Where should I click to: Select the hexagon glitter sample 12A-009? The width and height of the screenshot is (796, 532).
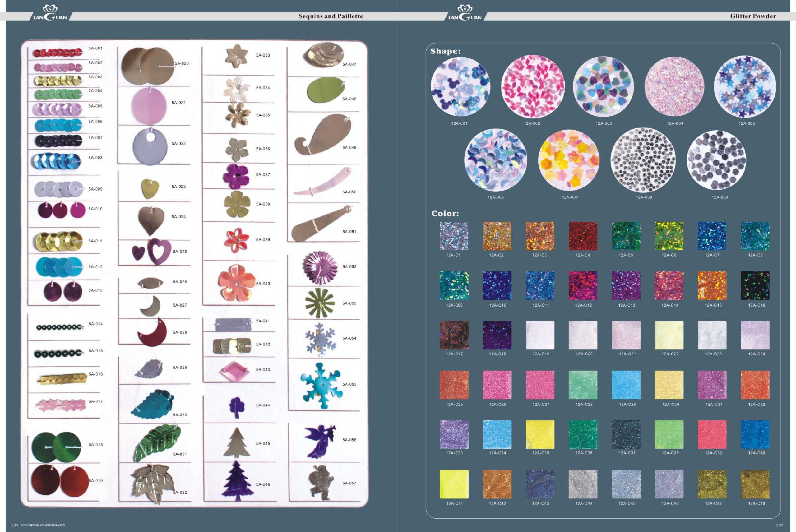coord(716,160)
